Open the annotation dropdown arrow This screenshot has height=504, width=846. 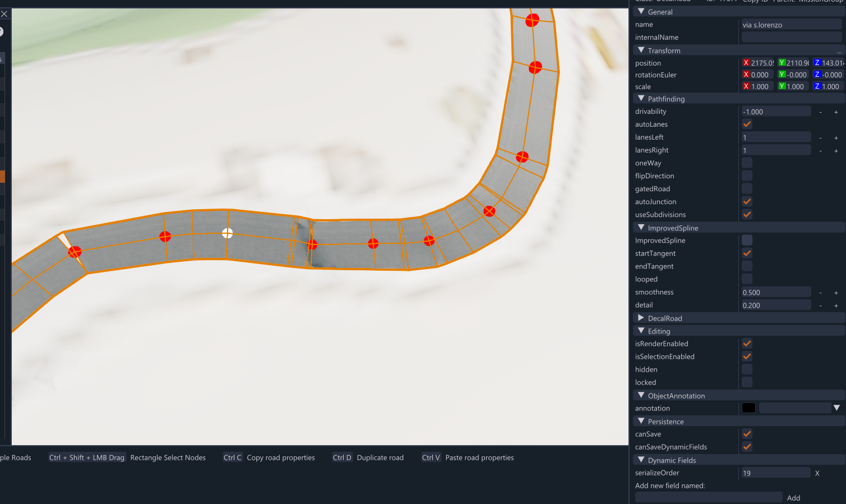pyautogui.click(x=836, y=408)
